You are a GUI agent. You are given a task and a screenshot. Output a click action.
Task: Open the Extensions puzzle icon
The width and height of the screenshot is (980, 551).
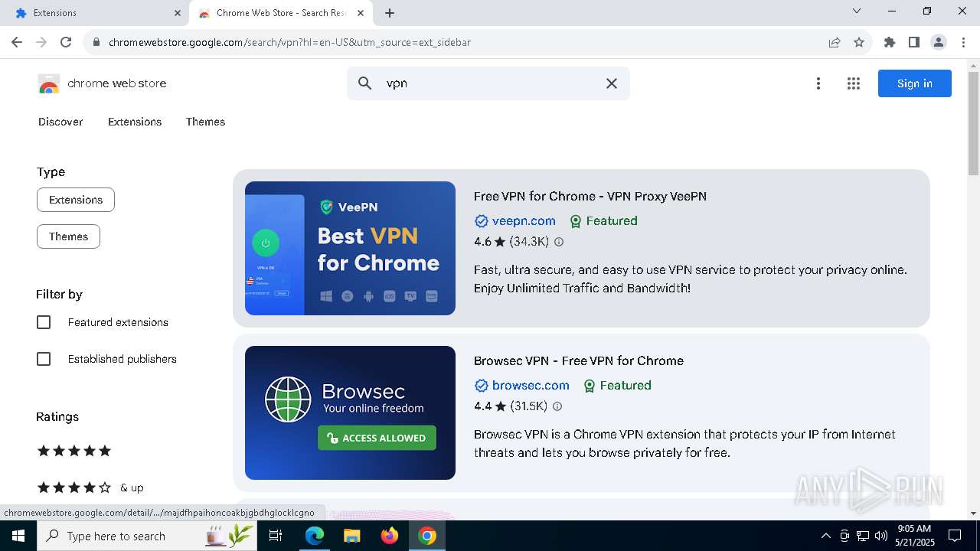pos(890,42)
